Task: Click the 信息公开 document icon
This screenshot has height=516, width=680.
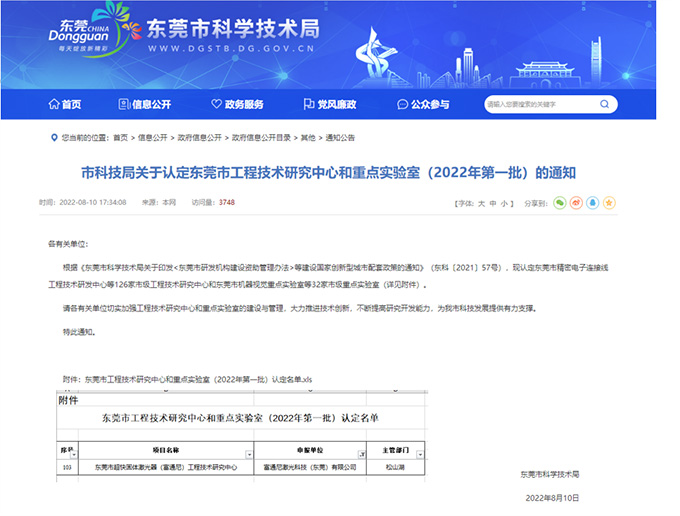Action: [124, 104]
